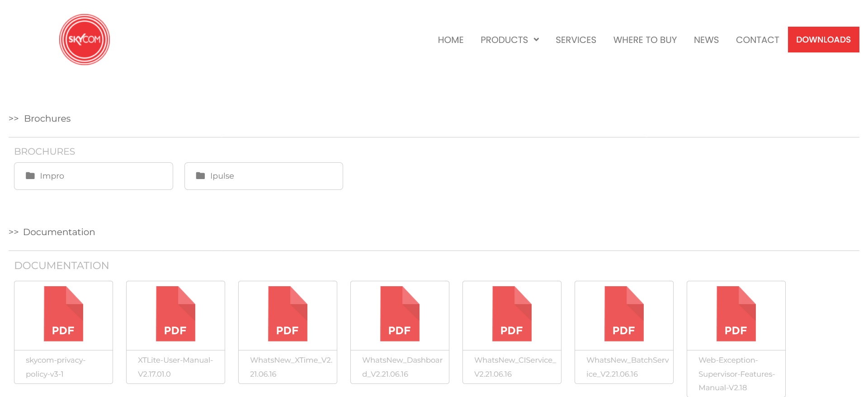Image resolution: width=868 pixels, height=397 pixels.
Task: Expand the Products dropdown arrow
Action: pos(536,40)
